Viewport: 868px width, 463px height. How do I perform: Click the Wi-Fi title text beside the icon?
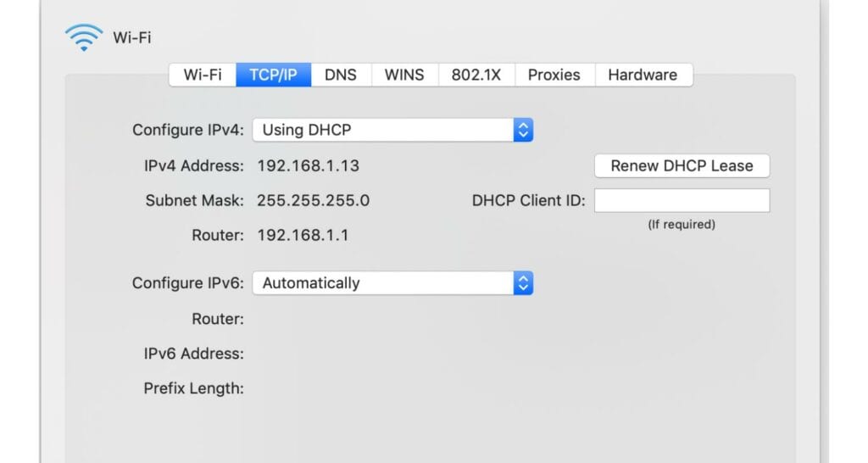[132, 37]
